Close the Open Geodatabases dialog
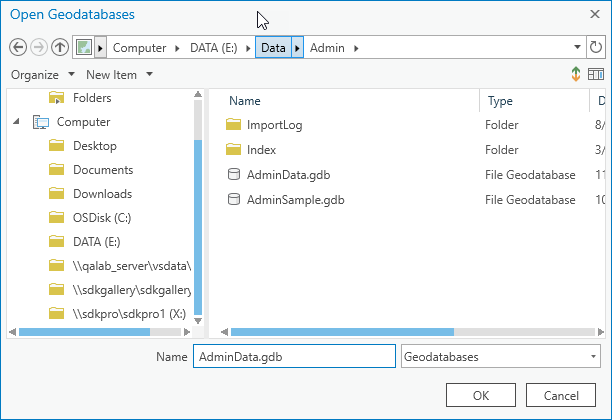 coord(595,14)
